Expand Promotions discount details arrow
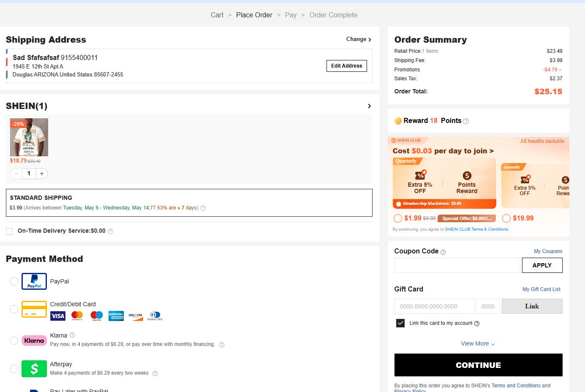585x392 pixels. pos(560,70)
